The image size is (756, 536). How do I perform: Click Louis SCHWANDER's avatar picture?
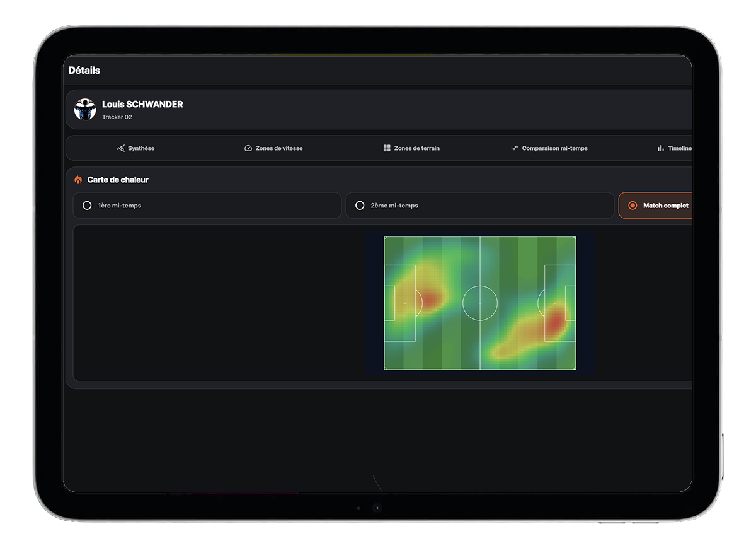[x=85, y=109]
